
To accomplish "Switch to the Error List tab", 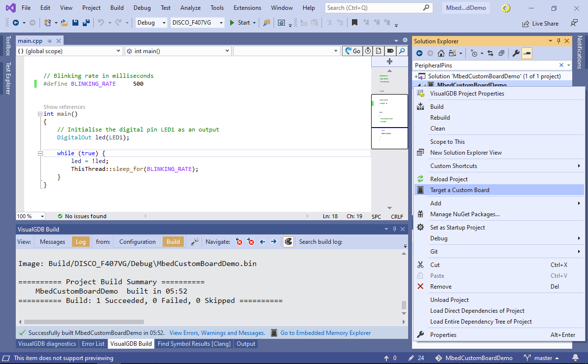I will (93, 344).
